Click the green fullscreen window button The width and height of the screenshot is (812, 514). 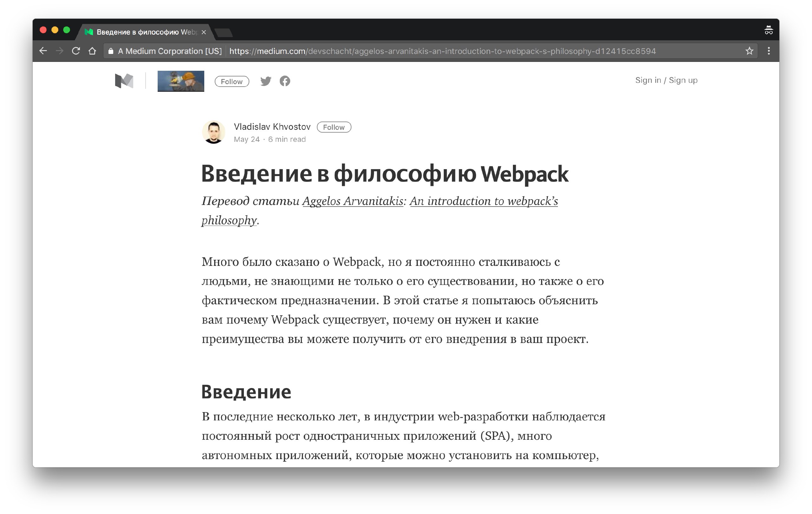pyautogui.click(x=67, y=30)
